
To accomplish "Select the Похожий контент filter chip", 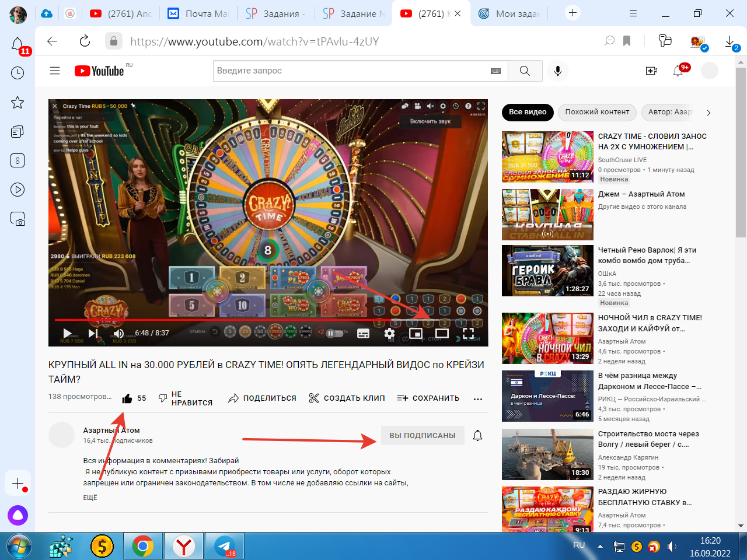I will click(597, 112).
